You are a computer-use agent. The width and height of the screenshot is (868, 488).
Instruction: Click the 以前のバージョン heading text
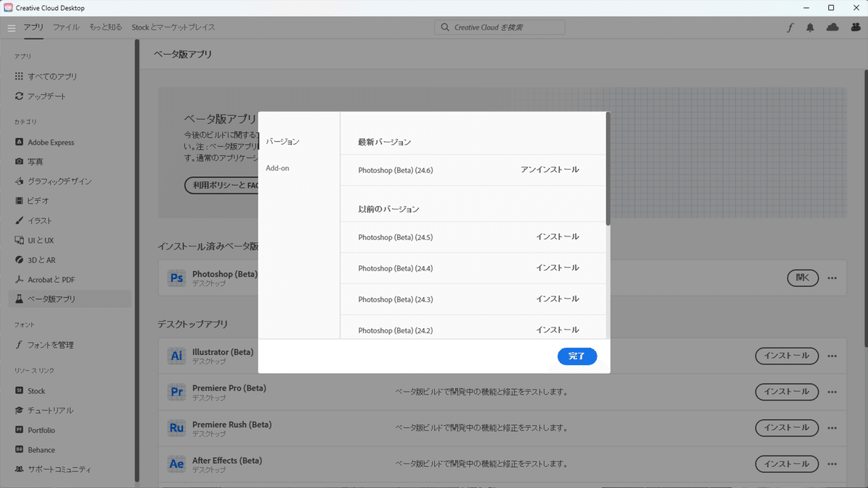(x=388, y=209)
